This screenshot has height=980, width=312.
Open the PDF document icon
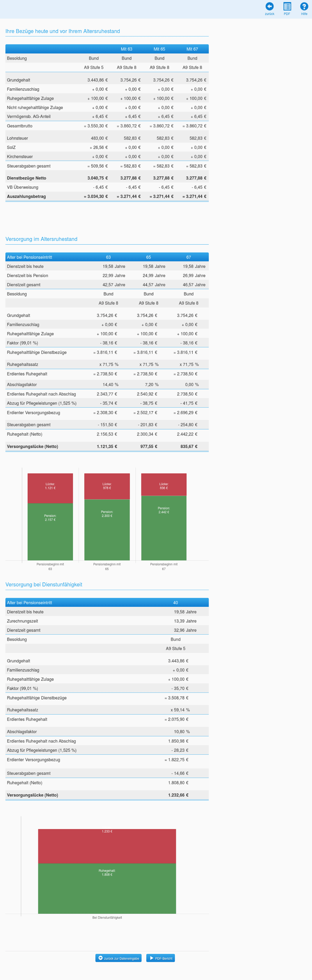tap(287, 6)
